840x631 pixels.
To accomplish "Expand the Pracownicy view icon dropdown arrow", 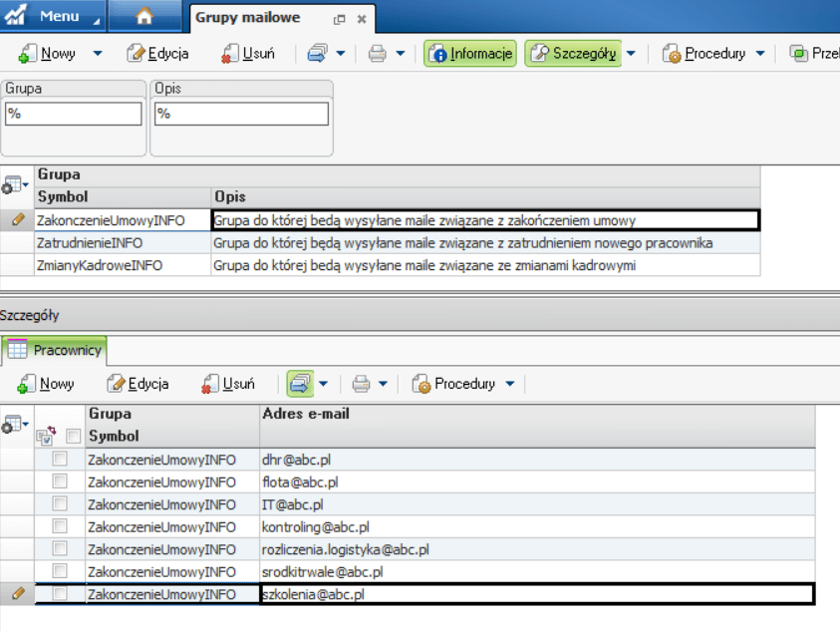I will (324, 384).
